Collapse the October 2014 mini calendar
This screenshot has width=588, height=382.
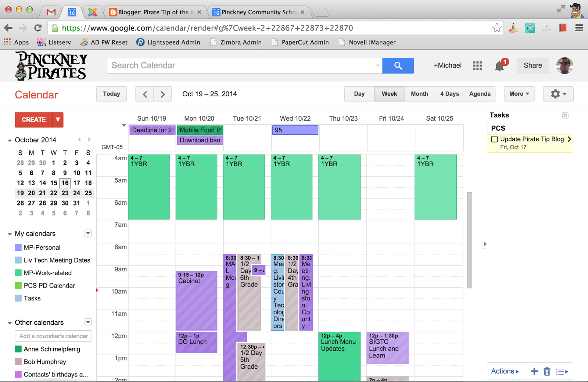pyautogui.click(x=10, y=140)
